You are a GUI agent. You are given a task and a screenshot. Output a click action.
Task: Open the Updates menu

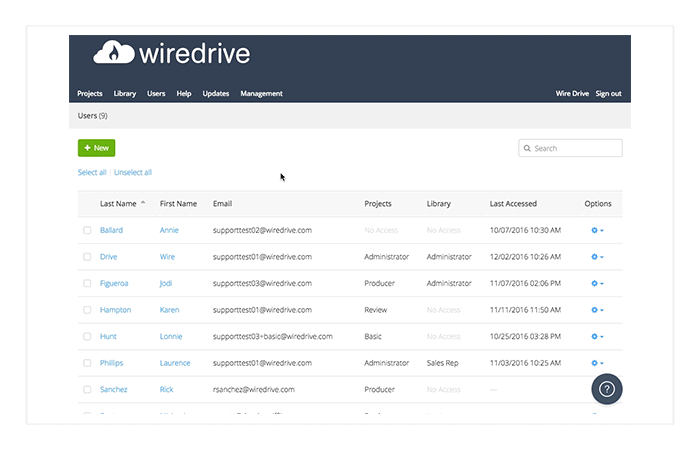216,94
